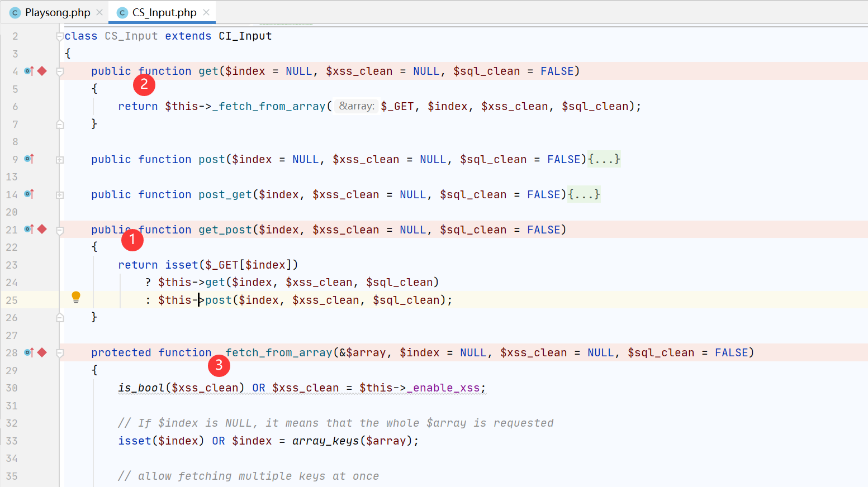Collapse the _fetch_from_array() function at line 28
This screenshot has height=487, width=868.
[60, 353]
